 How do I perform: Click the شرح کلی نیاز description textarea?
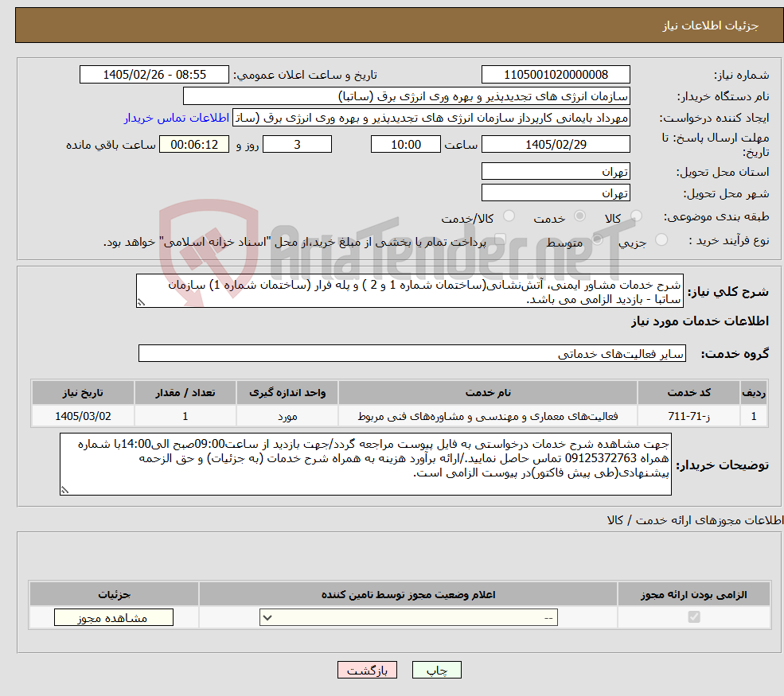[409, 291]
